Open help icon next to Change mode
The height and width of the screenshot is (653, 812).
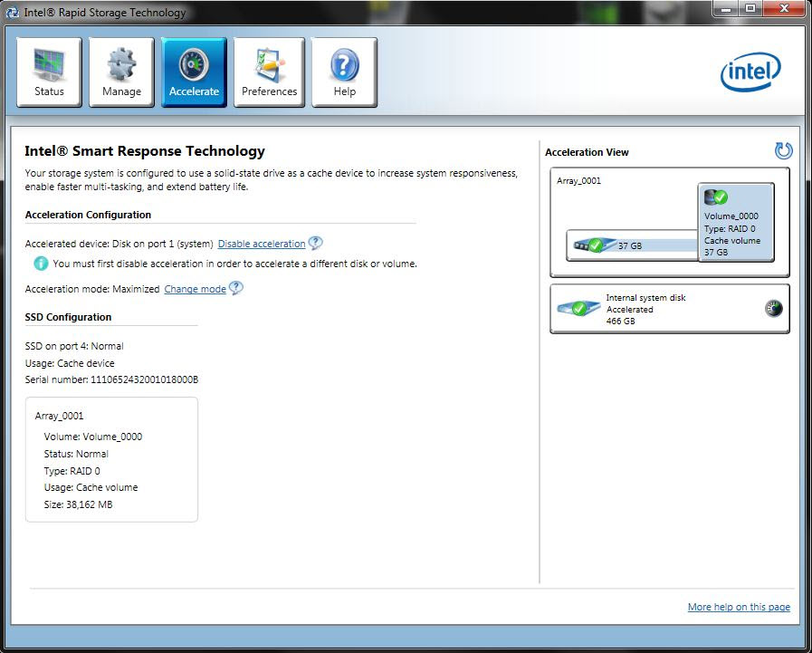[x=236, y=288]
